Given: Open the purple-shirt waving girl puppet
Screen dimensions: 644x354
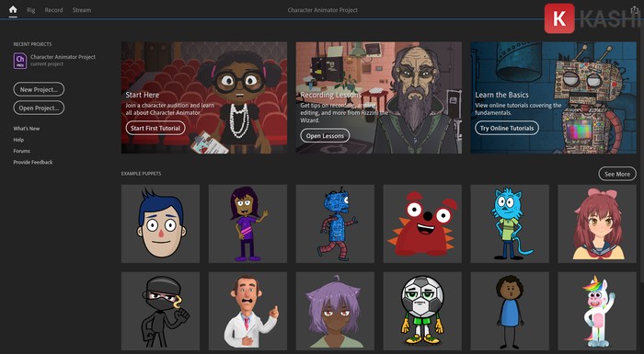Looking at the screenshot, I should pos(247,223).
